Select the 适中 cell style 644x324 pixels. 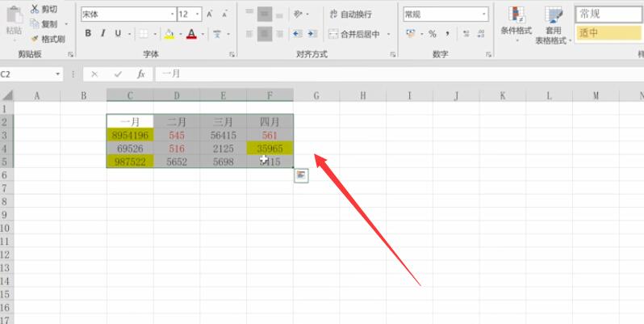click(608, 33)
